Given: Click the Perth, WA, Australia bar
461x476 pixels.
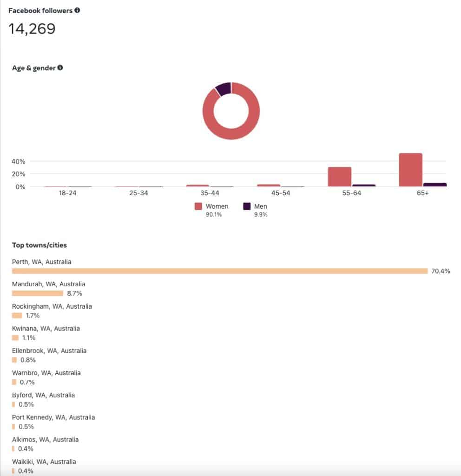Looking at the screenshot, I should point(219,271).
